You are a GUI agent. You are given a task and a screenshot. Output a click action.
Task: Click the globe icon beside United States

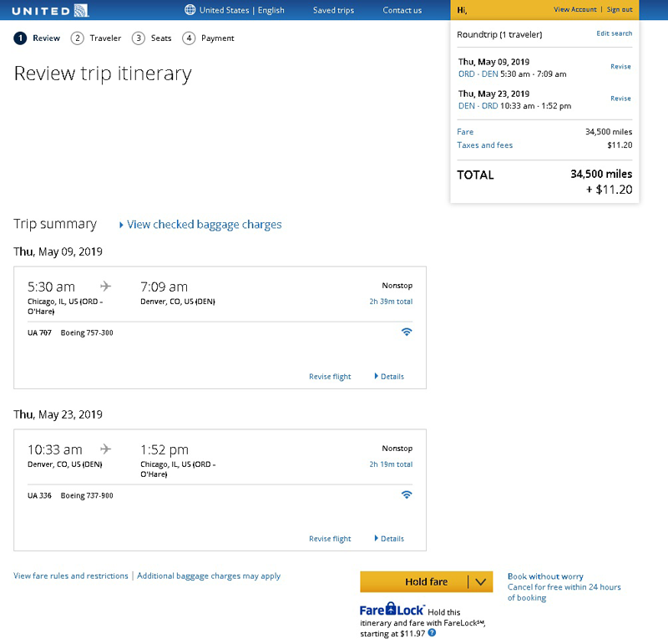pos(190,10)
